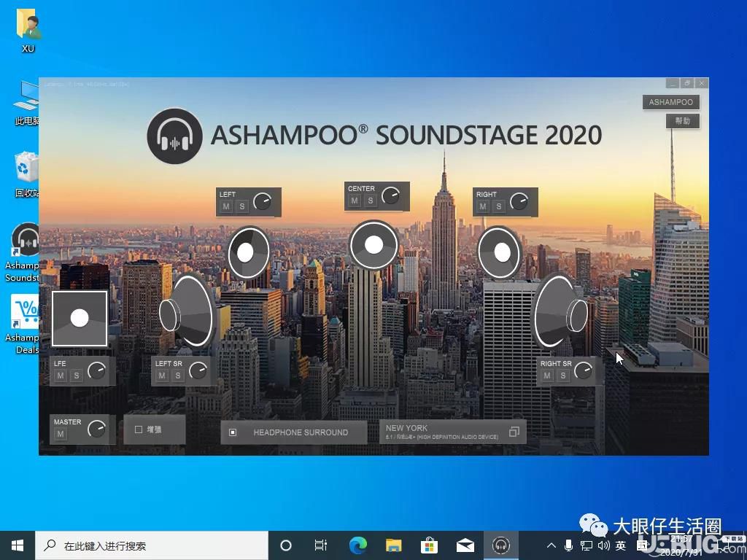Viewport: 747px width, 560px height.
Task: Solo the LEFT channel with S
Action: point(242,206)
